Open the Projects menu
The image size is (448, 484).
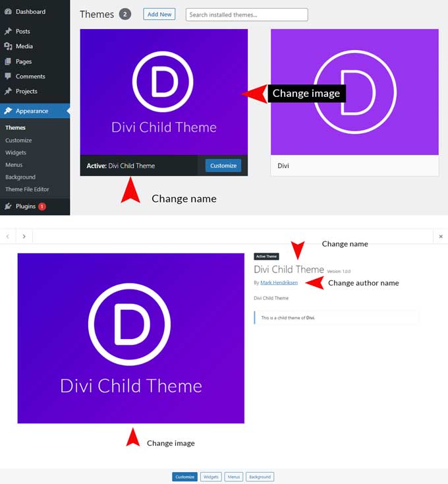click(26, 91)
